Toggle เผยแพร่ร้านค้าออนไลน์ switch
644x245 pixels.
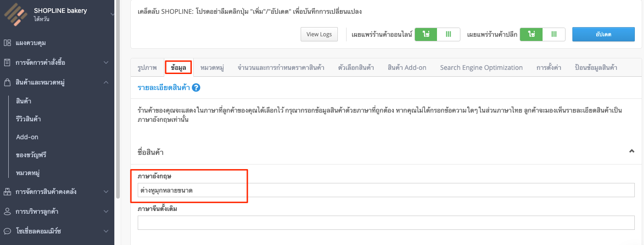pyautogui.click(x=437, y=34)
